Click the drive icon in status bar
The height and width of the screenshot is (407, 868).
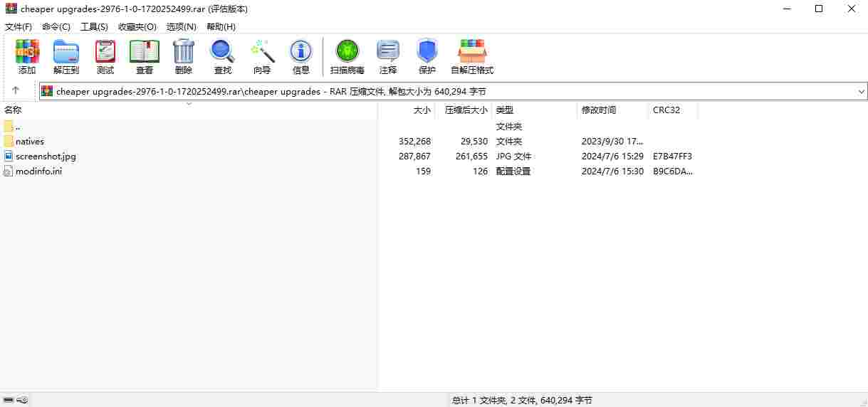tap(9, 400)
